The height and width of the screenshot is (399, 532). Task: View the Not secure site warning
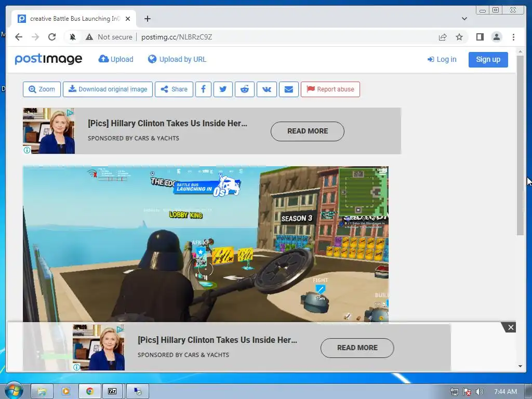(x=109, y=37)
